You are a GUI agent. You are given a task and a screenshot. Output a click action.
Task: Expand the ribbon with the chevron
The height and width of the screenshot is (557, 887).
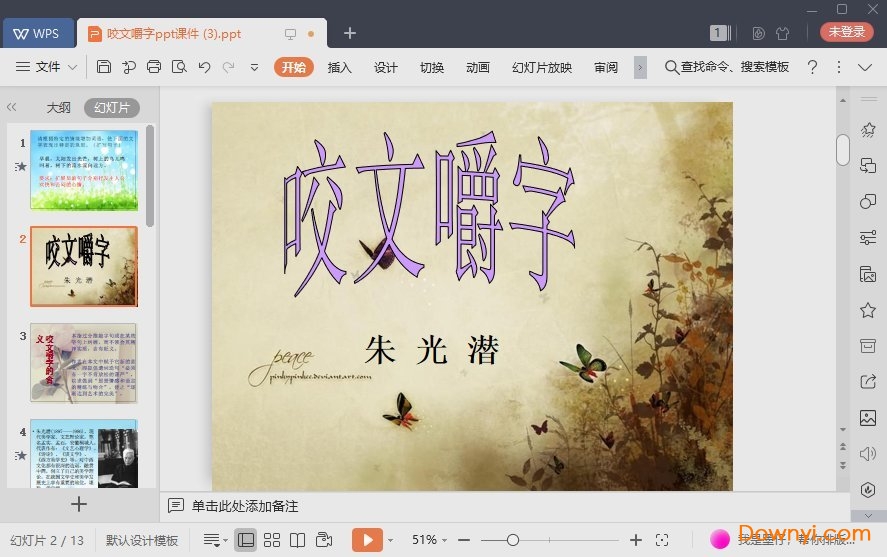[864, 67]
